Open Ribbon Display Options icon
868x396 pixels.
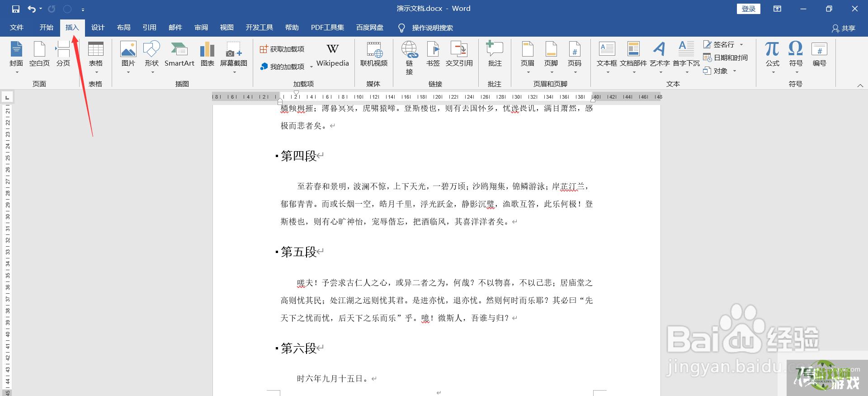pyautogui.click(x=777, y=9)
